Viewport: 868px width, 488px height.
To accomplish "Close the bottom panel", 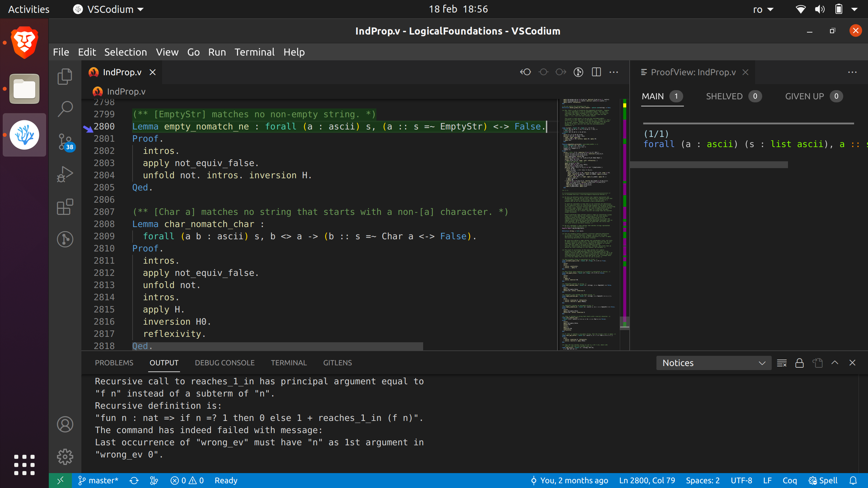I will click(852, 363).
